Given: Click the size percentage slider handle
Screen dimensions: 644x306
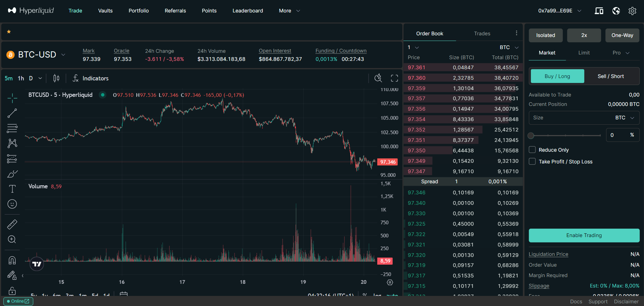Looking at the screenshot, I should point(531,136).
